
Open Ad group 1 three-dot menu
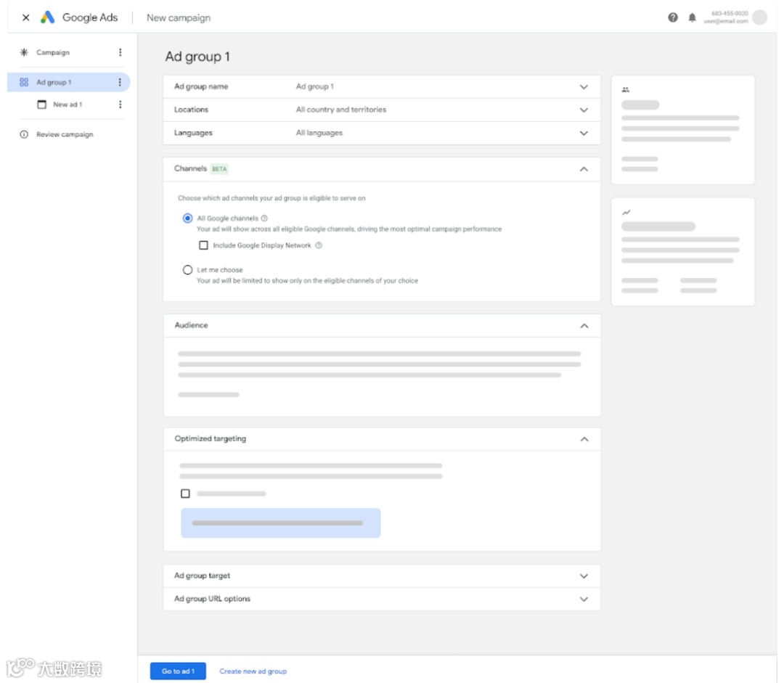tap(120, 83)
